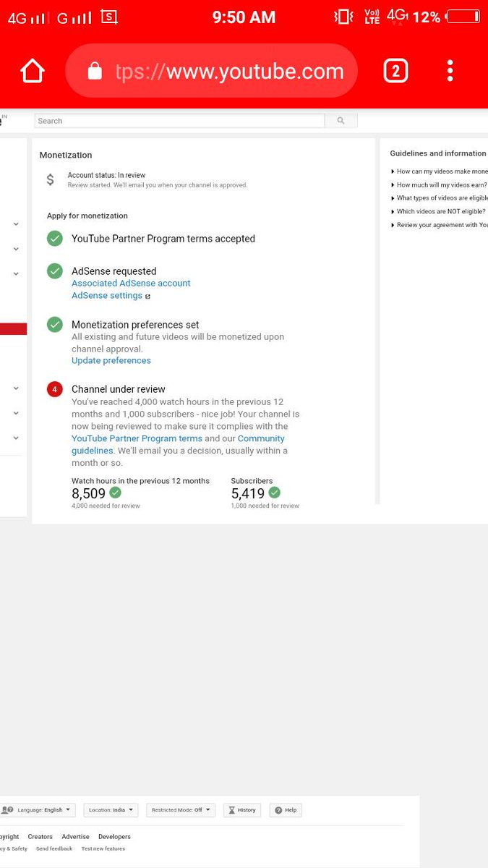This screenshot has height=868, width=488.
Task: Click the person icon beside Language dropdown
Action: click(7, 810)
